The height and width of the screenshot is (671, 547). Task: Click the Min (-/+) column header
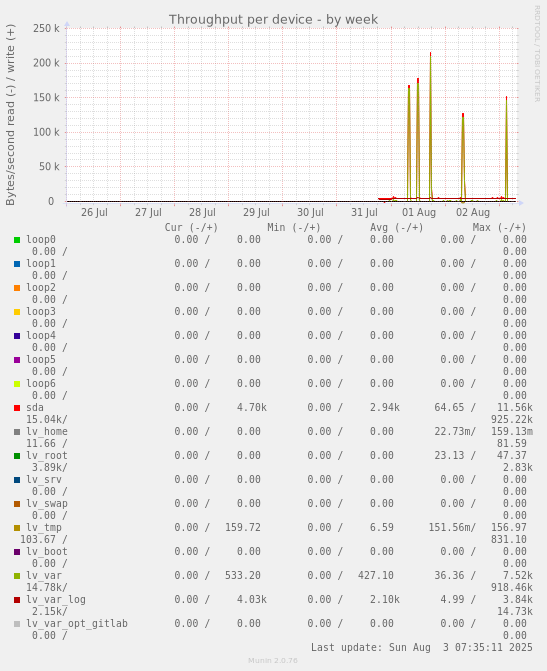tap(294, 228)
